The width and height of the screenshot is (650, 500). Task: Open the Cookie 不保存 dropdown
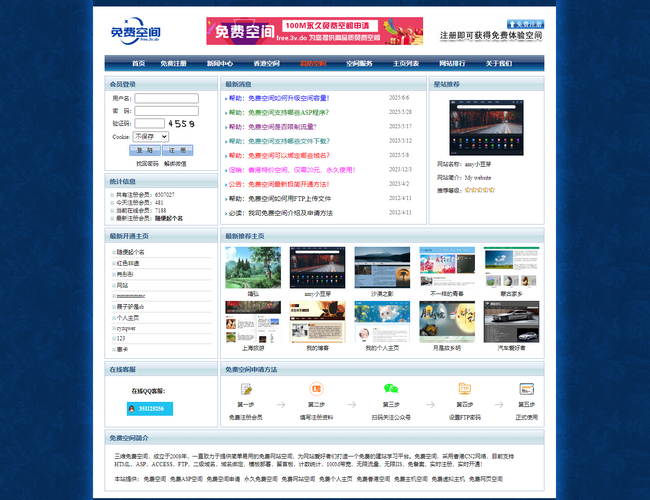coord(150,136)
